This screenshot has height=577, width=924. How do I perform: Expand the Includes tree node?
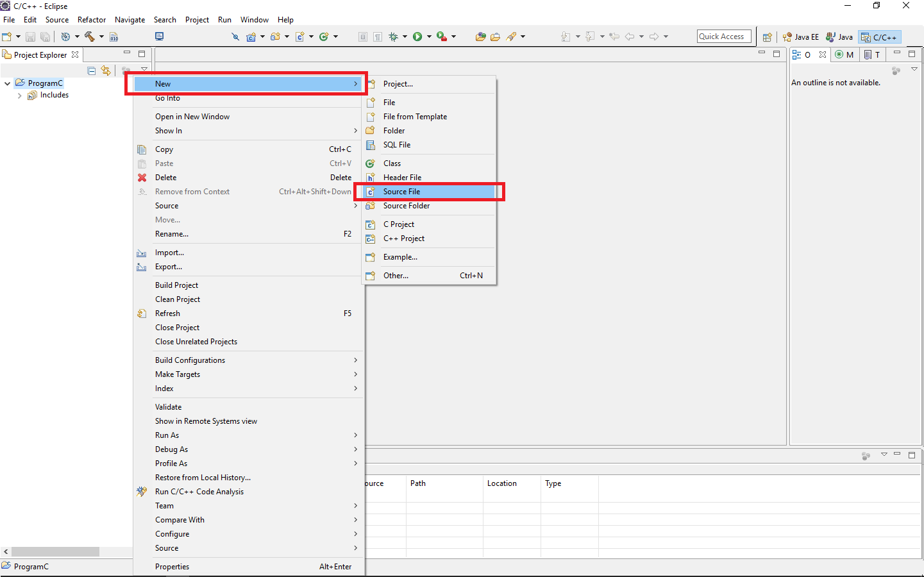click(20, 96)
